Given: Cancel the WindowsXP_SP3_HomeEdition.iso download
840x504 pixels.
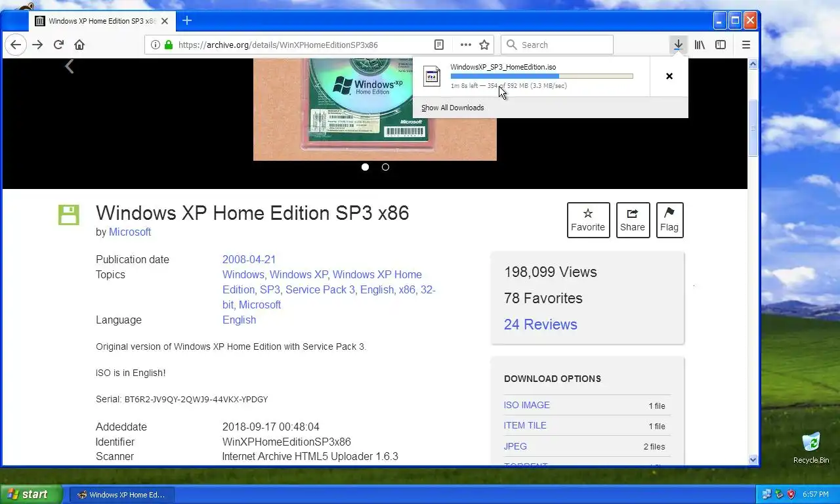Looking at the screenshot, I should (669, 76).
